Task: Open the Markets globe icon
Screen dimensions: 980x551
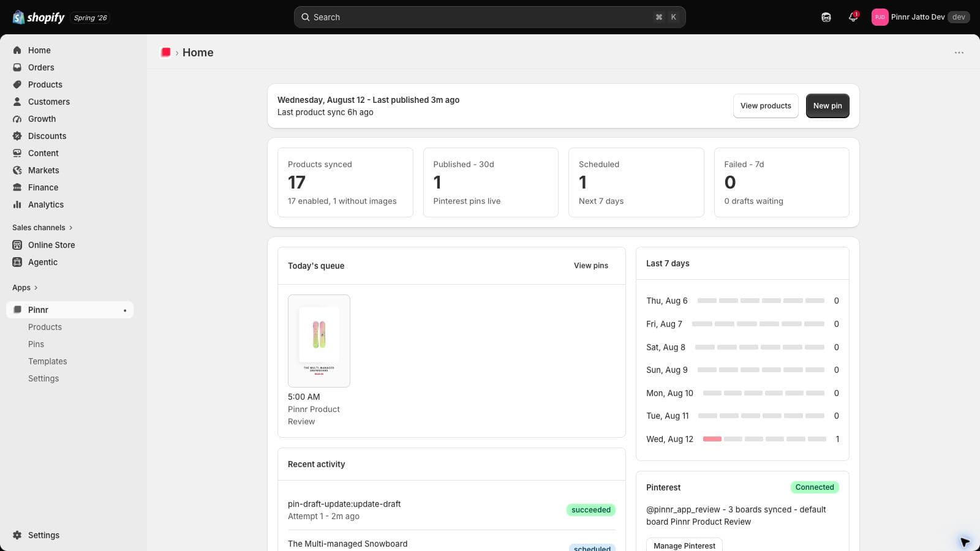Action: (17, 170)
